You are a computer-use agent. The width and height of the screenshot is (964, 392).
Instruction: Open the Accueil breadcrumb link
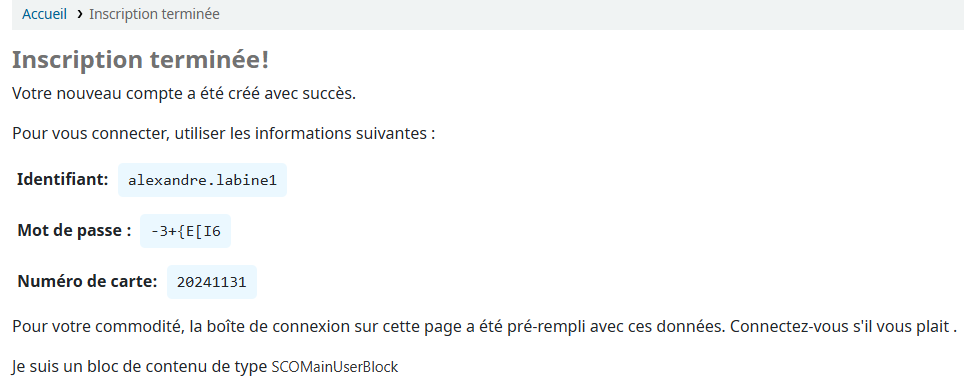pyautogui.click(x=44, y=14)
